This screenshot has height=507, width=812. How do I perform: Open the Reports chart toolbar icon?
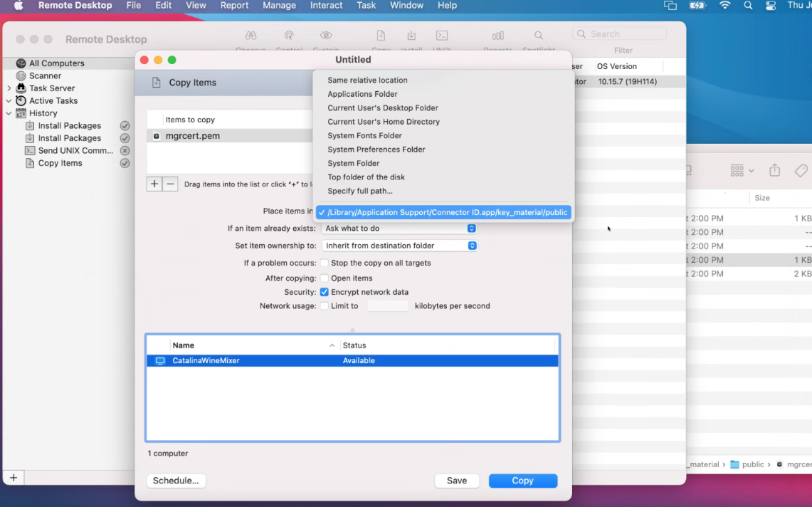tap(497, 36)
